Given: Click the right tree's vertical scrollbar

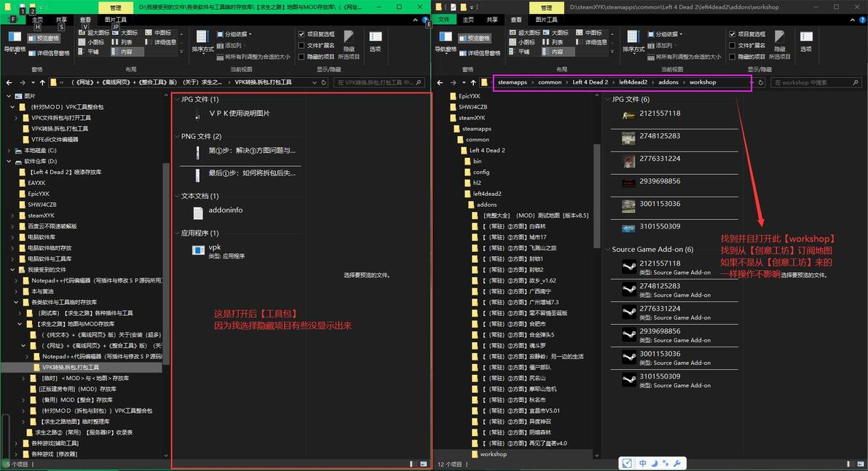Looking at the screenshot, I should click(596, 196).
